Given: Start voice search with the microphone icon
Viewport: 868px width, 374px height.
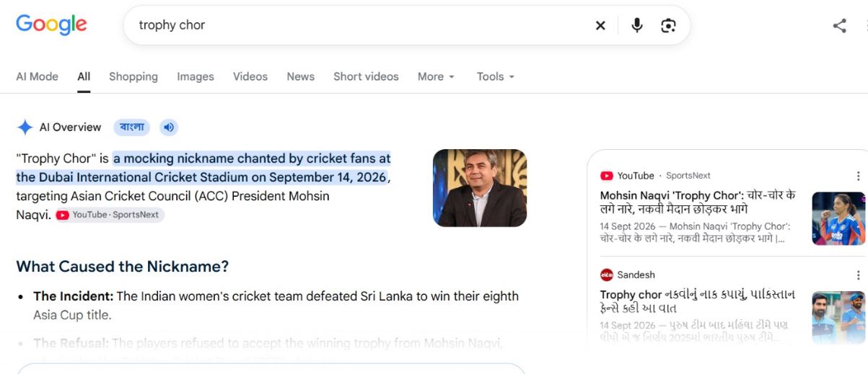Looking at the screenshot, I should tap(636, 25).
